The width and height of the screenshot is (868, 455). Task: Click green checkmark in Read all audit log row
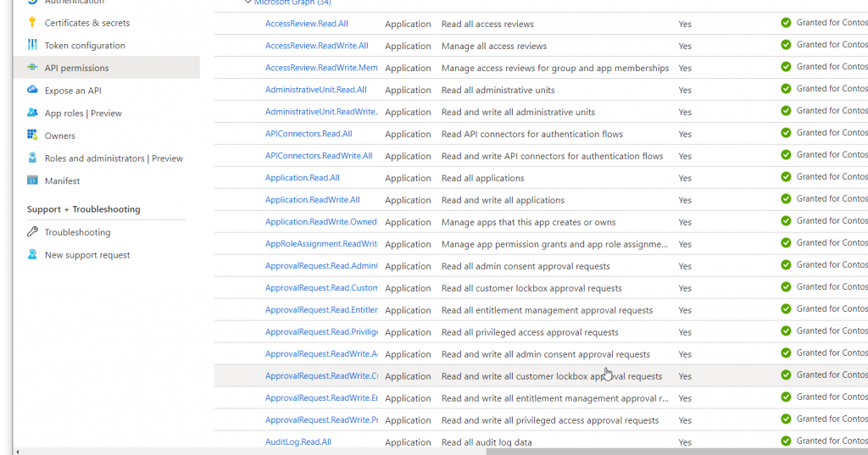click(x=786, y=441)
